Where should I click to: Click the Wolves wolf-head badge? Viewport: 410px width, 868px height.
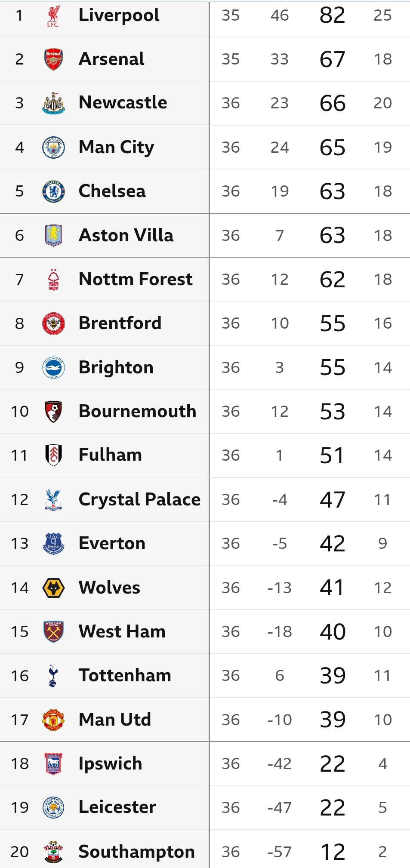coord(53,588)
